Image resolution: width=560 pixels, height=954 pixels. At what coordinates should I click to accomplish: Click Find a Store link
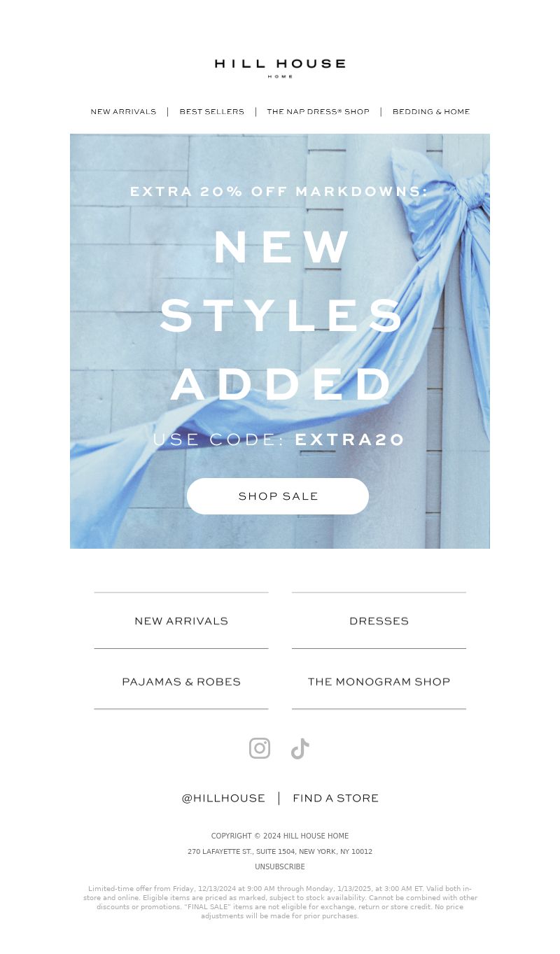point(335,798)
